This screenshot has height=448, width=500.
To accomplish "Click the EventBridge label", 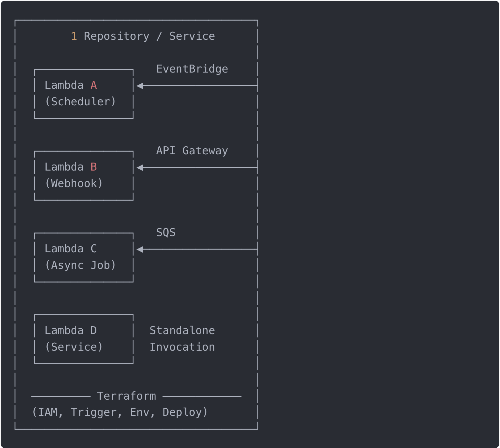I will click(192, 69).
